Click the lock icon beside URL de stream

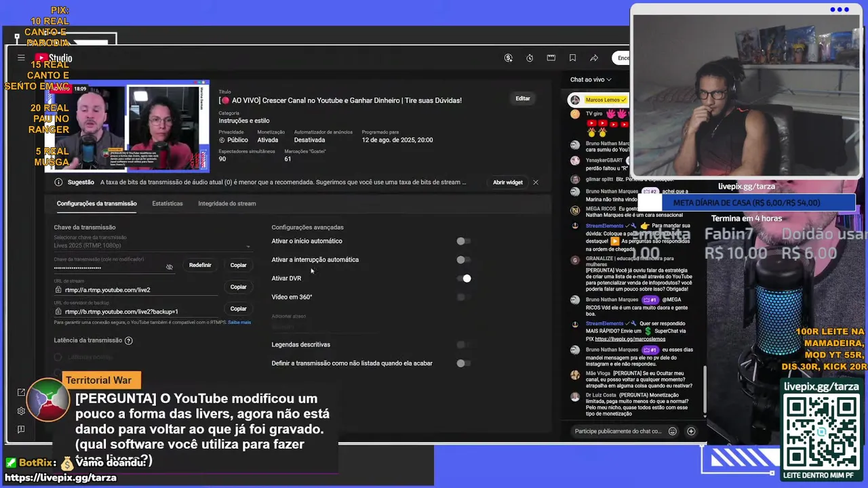point(58,290)
